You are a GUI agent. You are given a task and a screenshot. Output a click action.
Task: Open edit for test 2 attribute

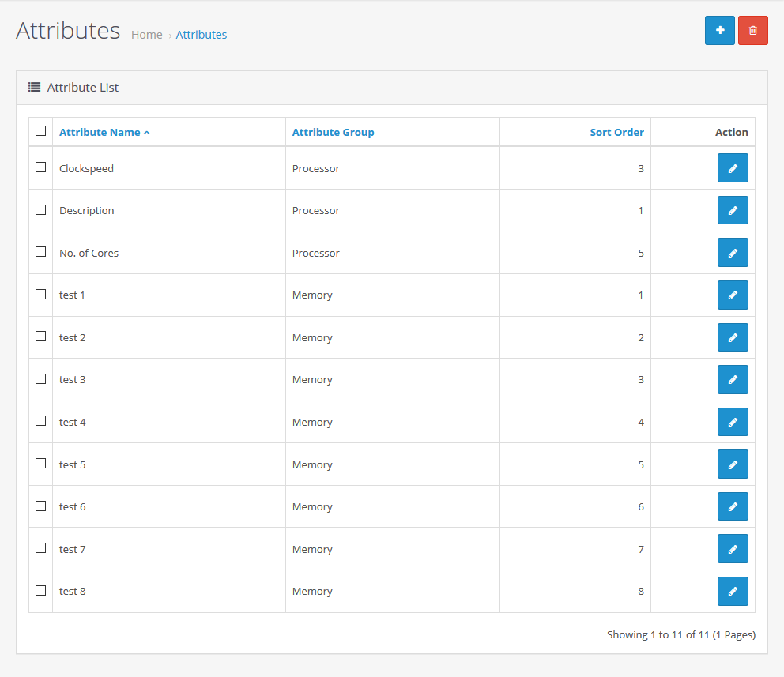pyautogui.click(x=733, y=337)
